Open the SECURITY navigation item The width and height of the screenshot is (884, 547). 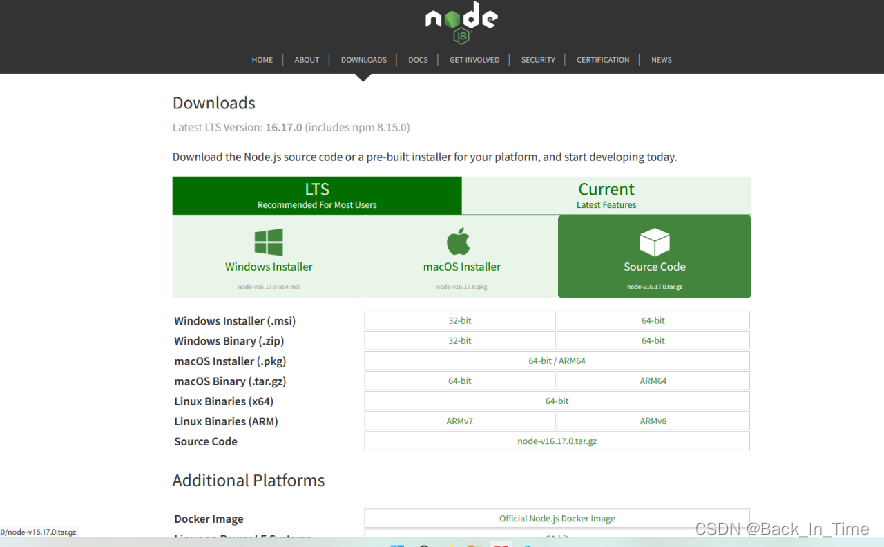tap(538, 60)
